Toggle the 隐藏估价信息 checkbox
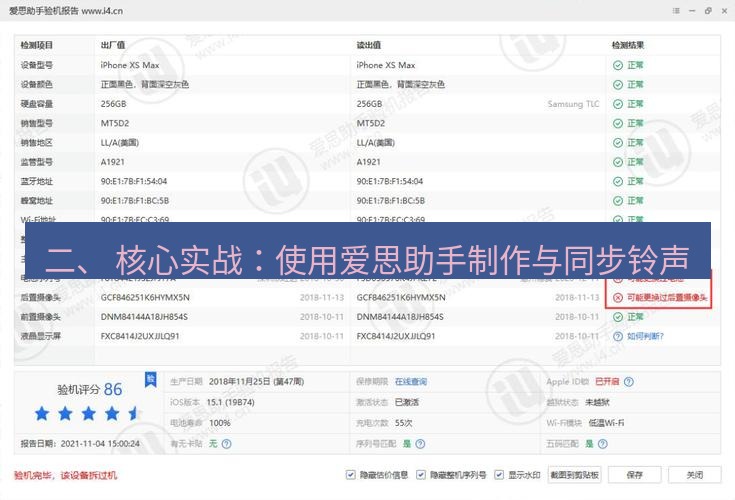The height and width of the screenshot is (500, 735). pyautogui.click(x=350, y=475)
